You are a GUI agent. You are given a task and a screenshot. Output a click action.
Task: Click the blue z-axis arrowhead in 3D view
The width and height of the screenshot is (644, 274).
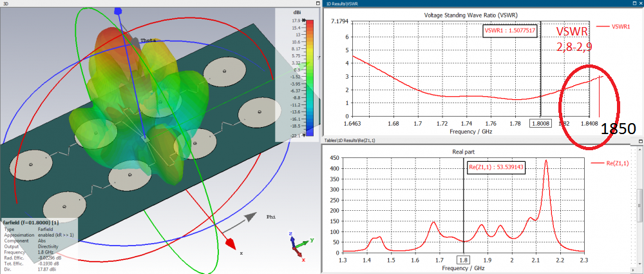[x=118, y=11]
